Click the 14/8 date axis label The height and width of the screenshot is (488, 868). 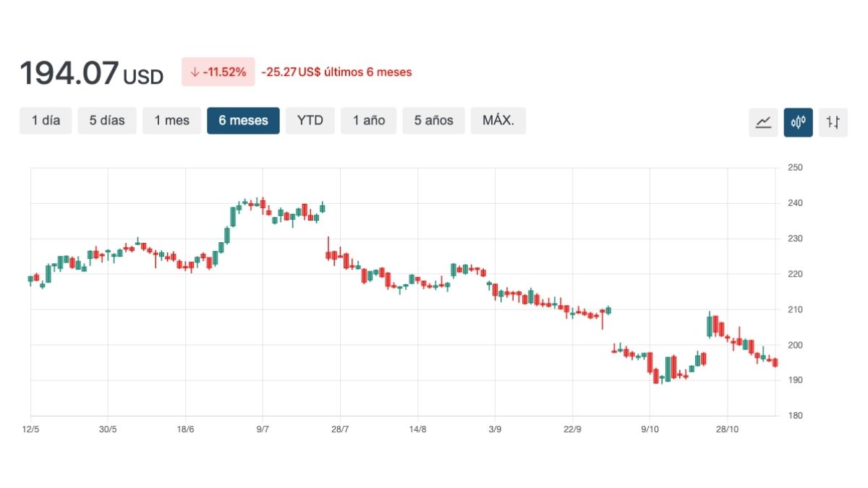click(417, 429)
